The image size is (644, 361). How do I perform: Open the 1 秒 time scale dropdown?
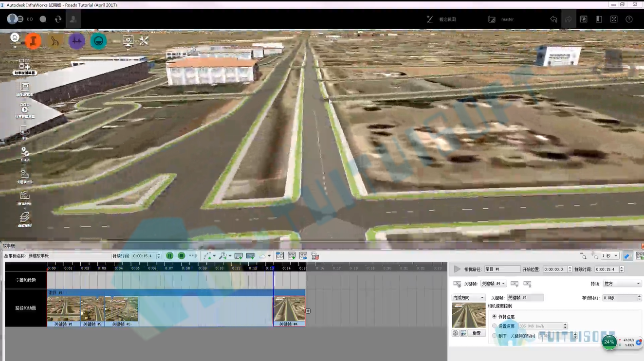[610, 256]
